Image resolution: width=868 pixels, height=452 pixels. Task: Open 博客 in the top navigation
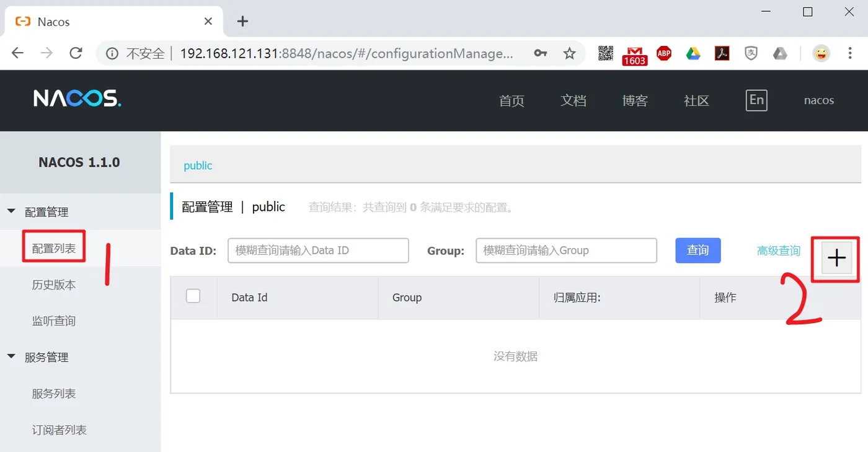point(635,100)
